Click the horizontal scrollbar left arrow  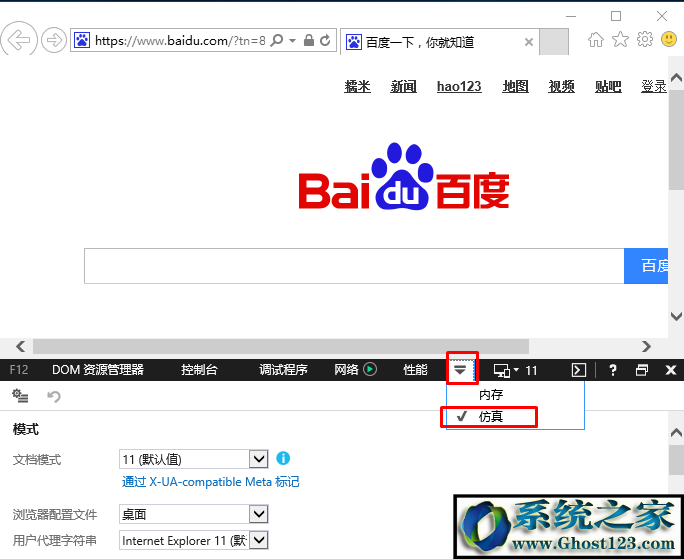(21, 346)
